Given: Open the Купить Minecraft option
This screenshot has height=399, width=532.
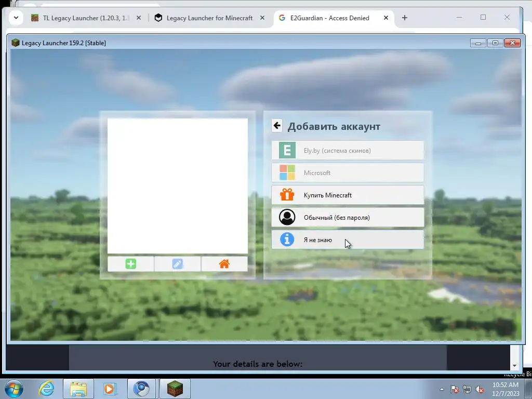Looking at the screenshot, I should (x=348, y=195).
